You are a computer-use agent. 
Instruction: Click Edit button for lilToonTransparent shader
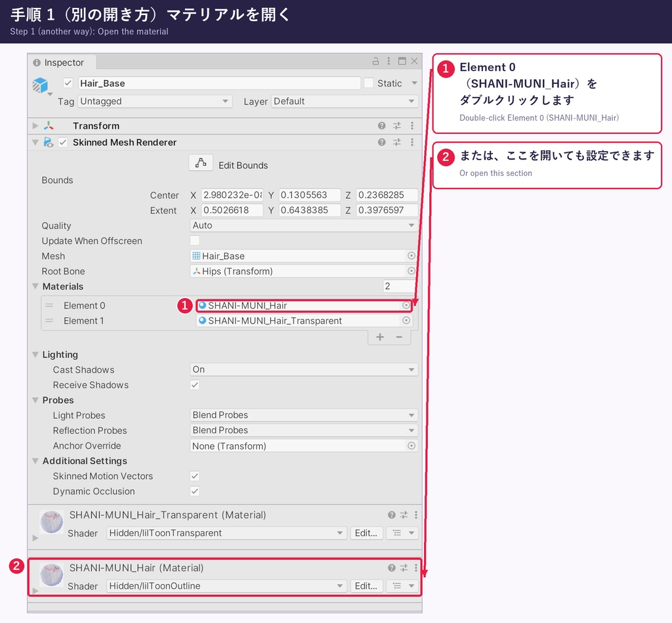[366, 533]
